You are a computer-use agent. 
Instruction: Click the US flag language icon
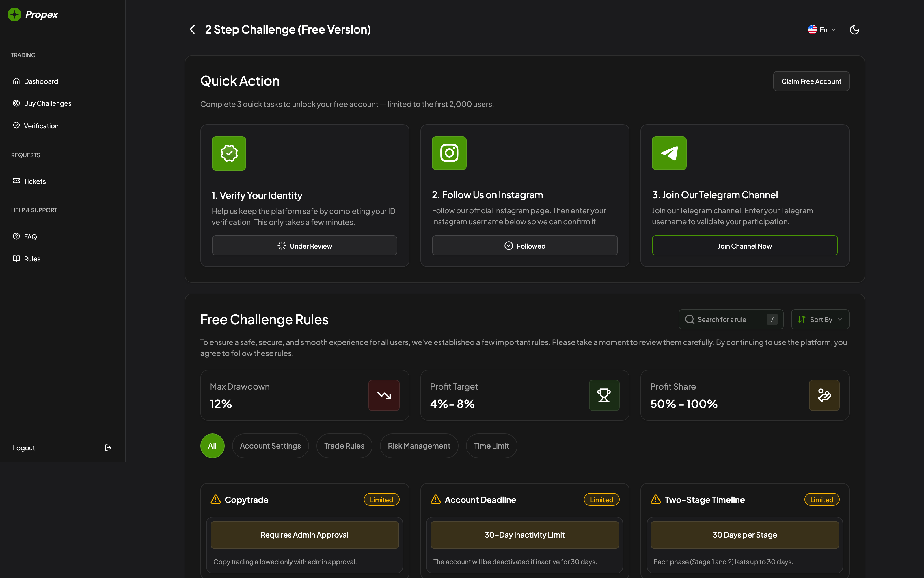[812, 30]
